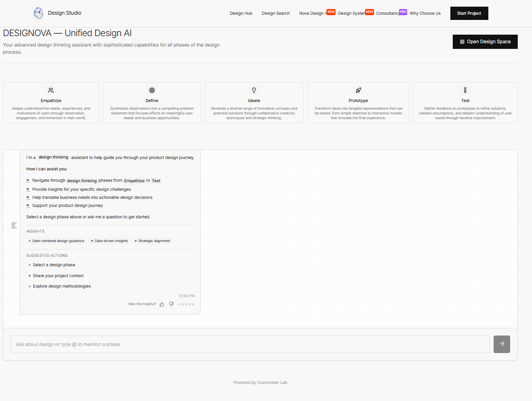Image resolution: width=532 pixels, height=401 pixels.
Task: Send a message with the paper-plane icon
Action: point(502,344)
